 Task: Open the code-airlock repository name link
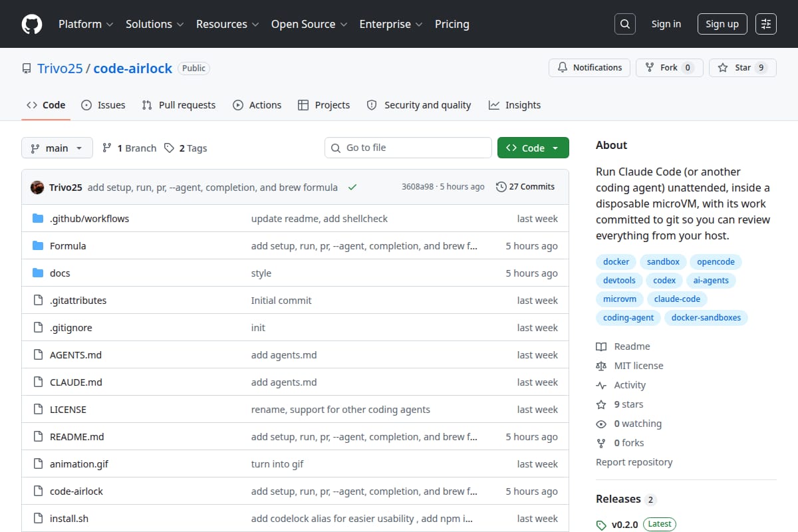tap(133, 68)
